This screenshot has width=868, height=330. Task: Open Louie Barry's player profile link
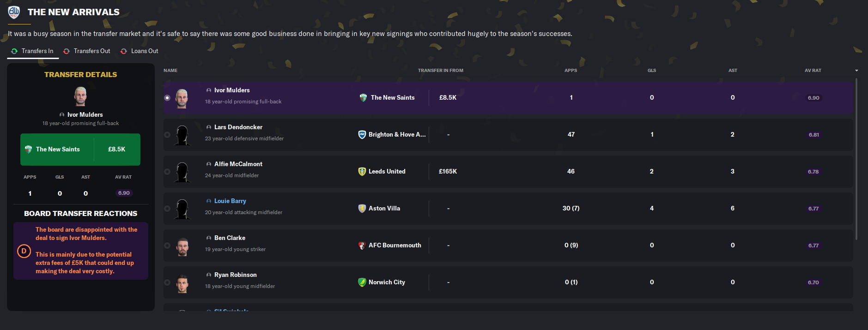[x=230, y=201]
